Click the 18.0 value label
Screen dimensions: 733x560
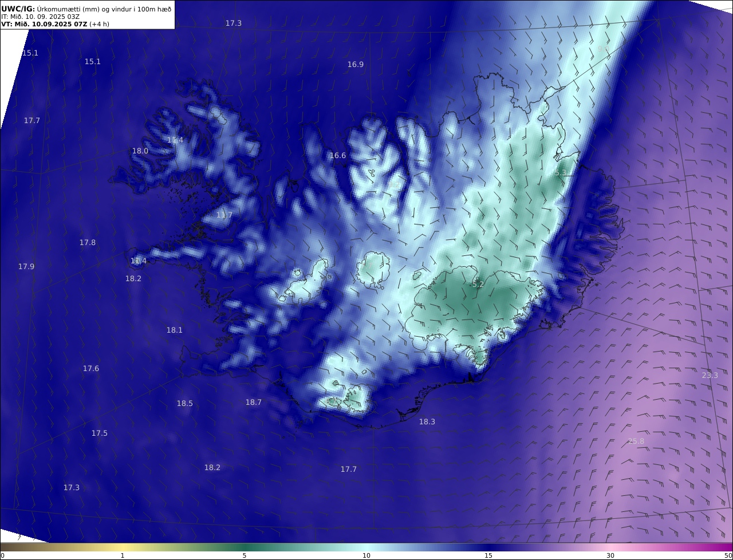140,151
